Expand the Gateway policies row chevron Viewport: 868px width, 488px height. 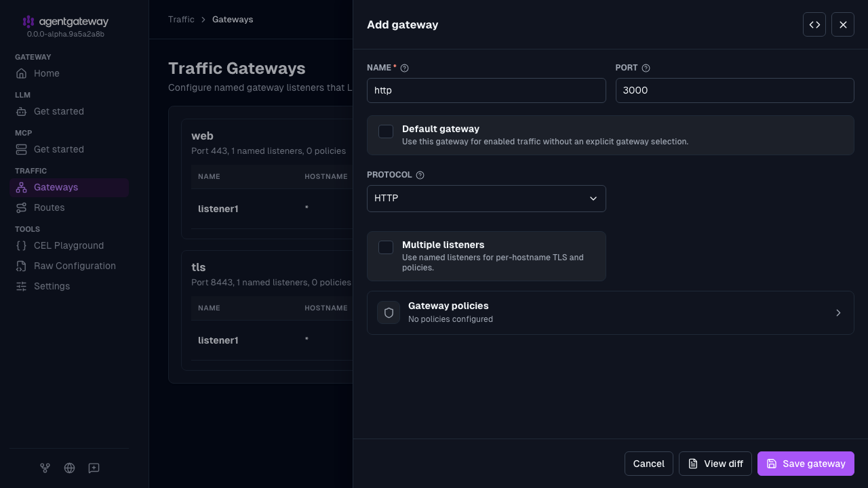(838, 312)
